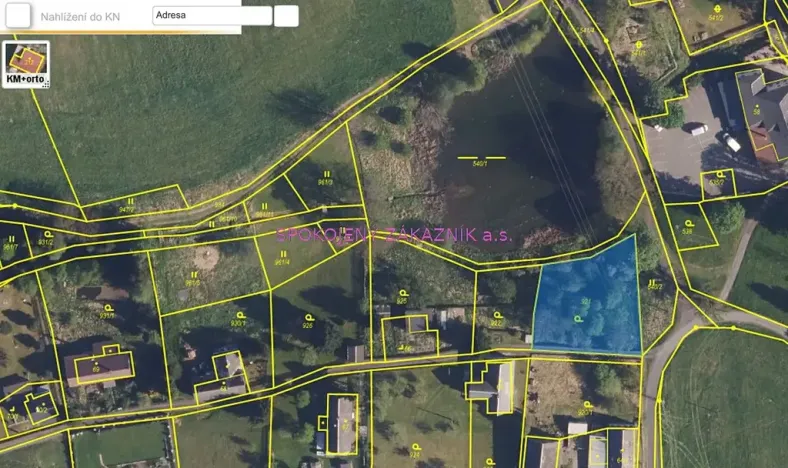The height and width of the screenshot is (468, 788).
Task: Select pond parcel label 540/1
Action: pos(480,163)
